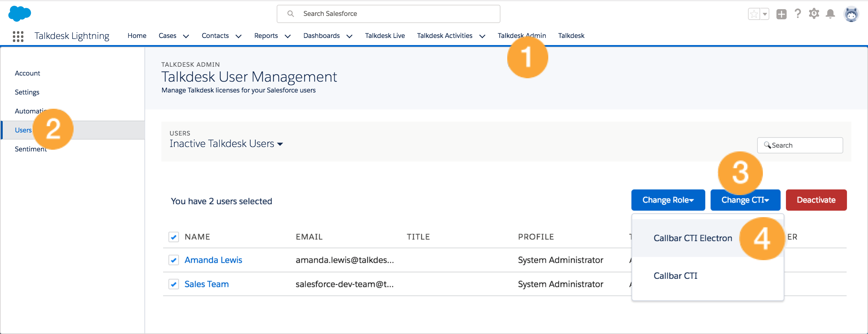
Task: Open the Change Role dropdown button
Action: click(668, 200)
